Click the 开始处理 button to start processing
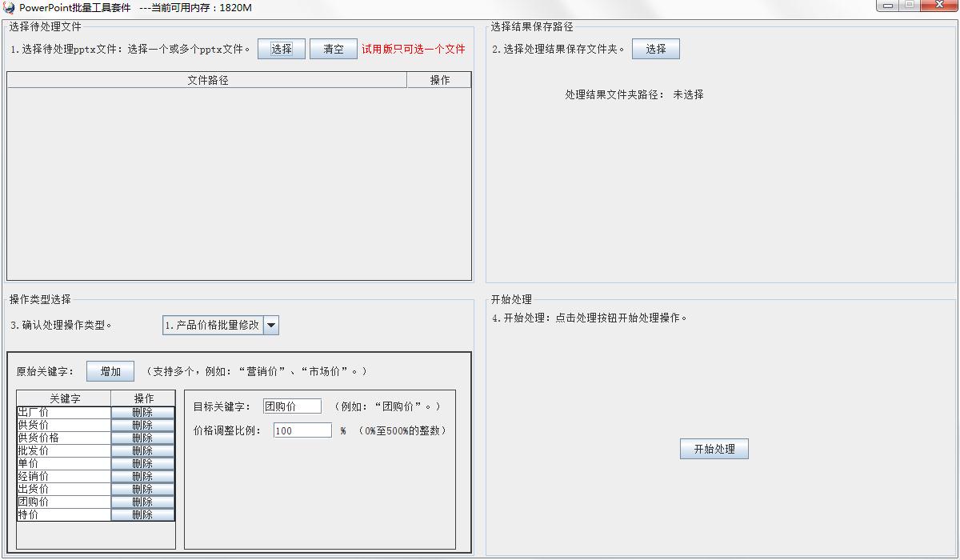This screenshot has width=960, height=560. 714,448
